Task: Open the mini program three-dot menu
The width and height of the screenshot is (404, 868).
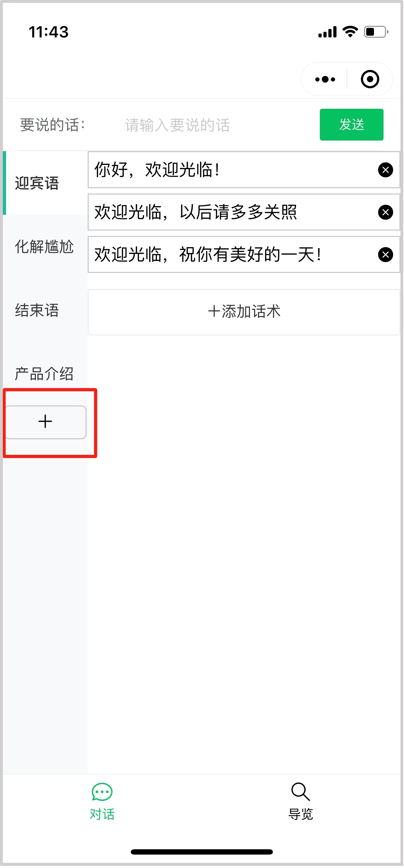Action: coord(325,79)
